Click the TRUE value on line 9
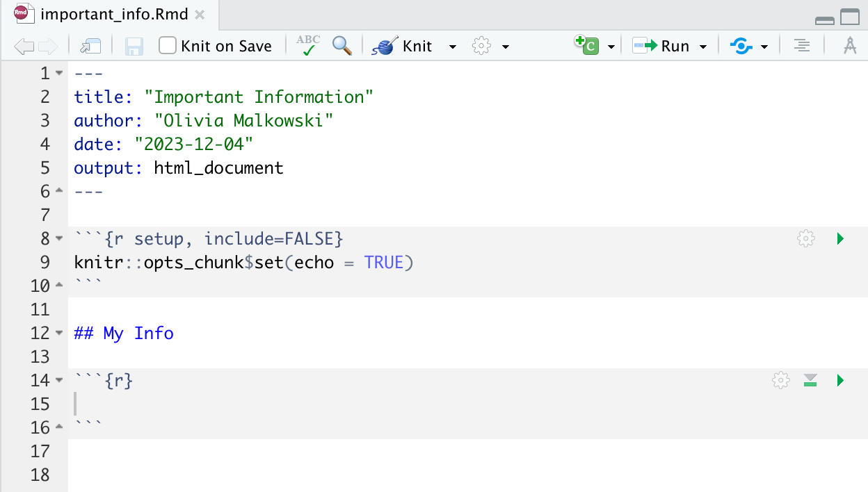Viewport: 868px width, 492px height. coord(384,263)
